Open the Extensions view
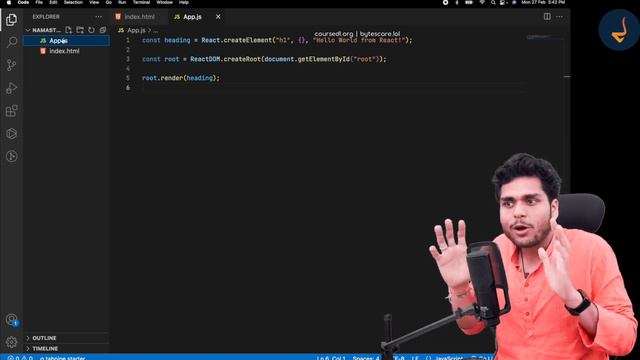 coord(11,111)
